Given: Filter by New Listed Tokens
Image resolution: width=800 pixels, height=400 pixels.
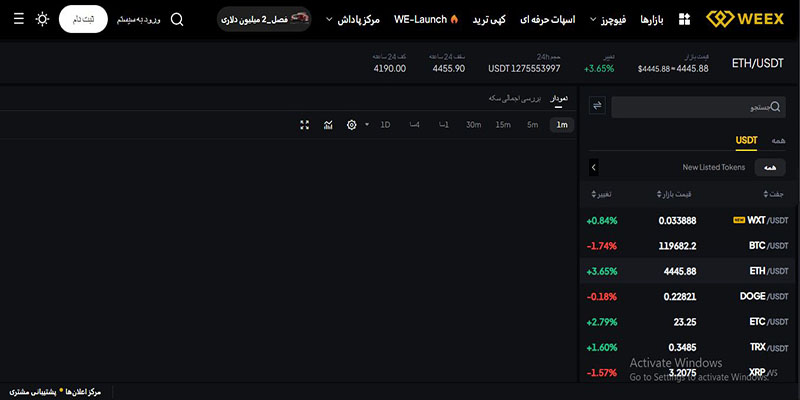Looking at the screenshot, I should click(714, 167).
